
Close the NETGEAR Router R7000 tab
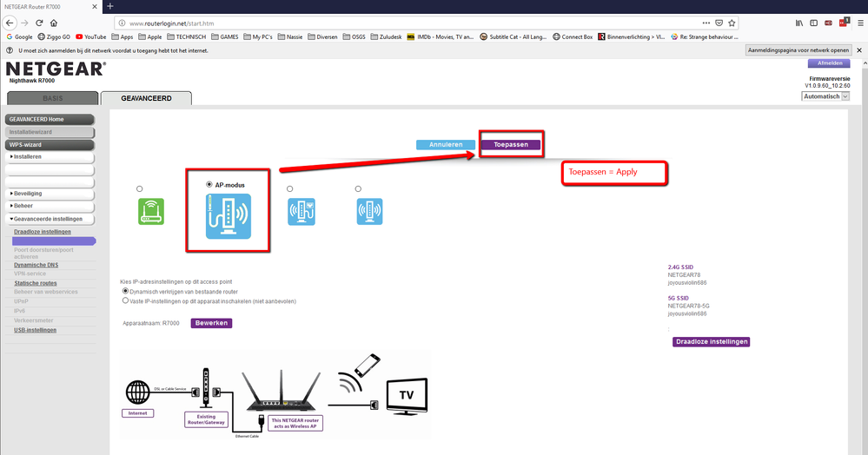[x=94, y=7]
